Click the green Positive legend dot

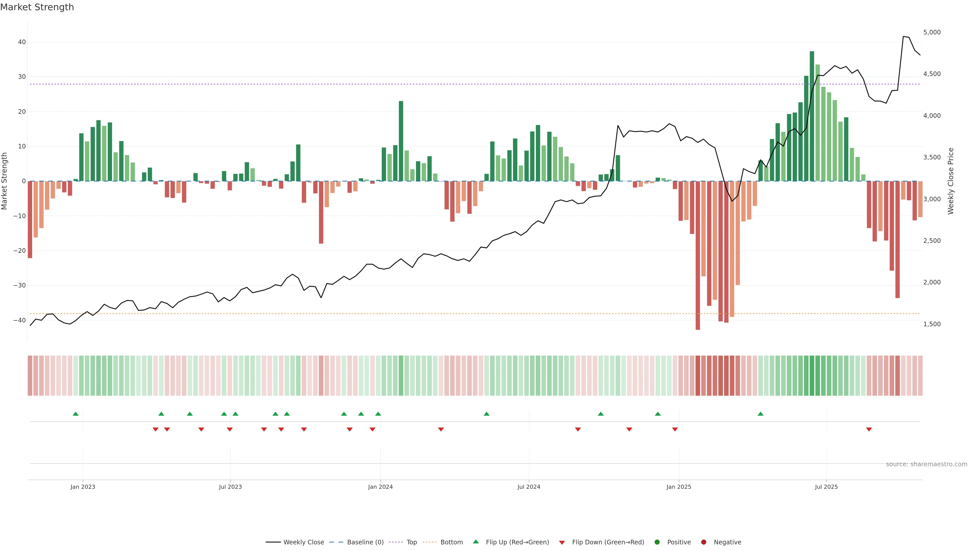(657, 542)
